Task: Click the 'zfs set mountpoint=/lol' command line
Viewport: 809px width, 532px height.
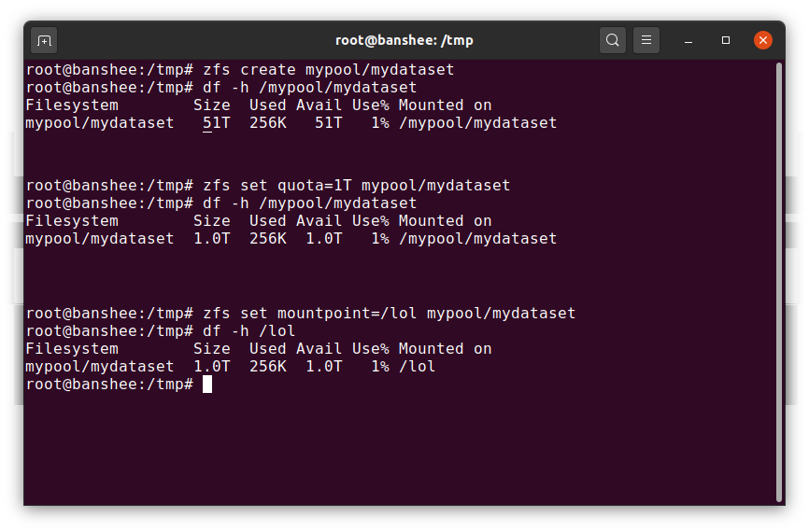Action: coord(389,314)
